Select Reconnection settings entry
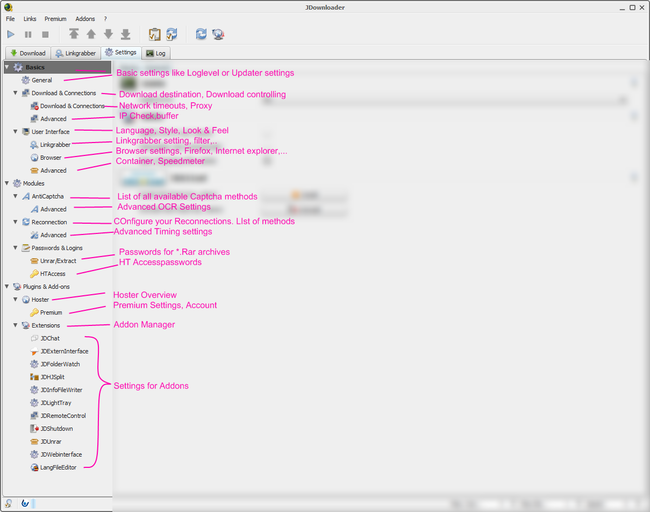The height and width of the screenshot is (512, 650). pos(44,222)
